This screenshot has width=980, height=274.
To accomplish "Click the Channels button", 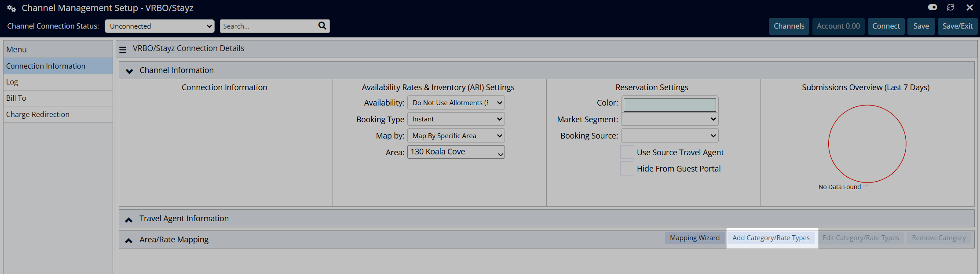I will [x=789, y=26].
